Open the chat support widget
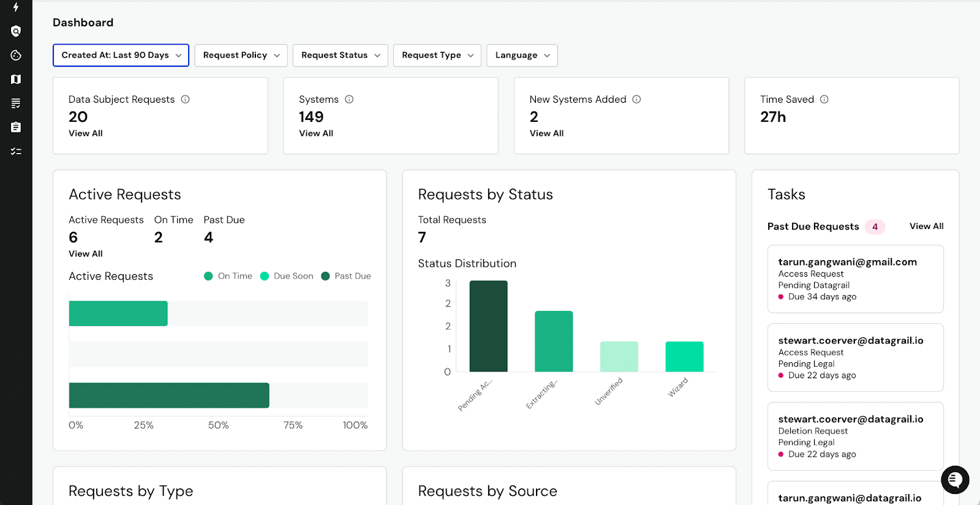 pyautogui.click(x=955, y=480)
